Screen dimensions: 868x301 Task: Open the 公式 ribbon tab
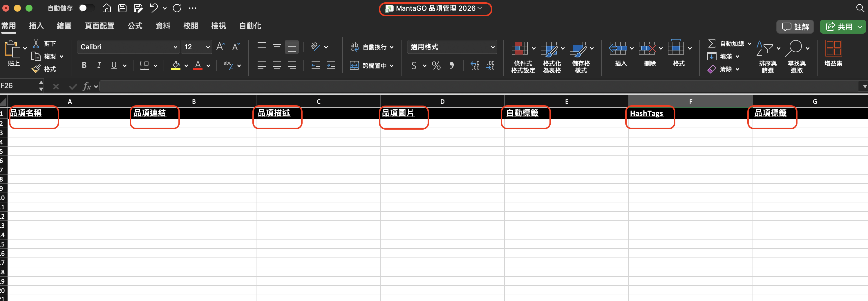coord(135,26)
